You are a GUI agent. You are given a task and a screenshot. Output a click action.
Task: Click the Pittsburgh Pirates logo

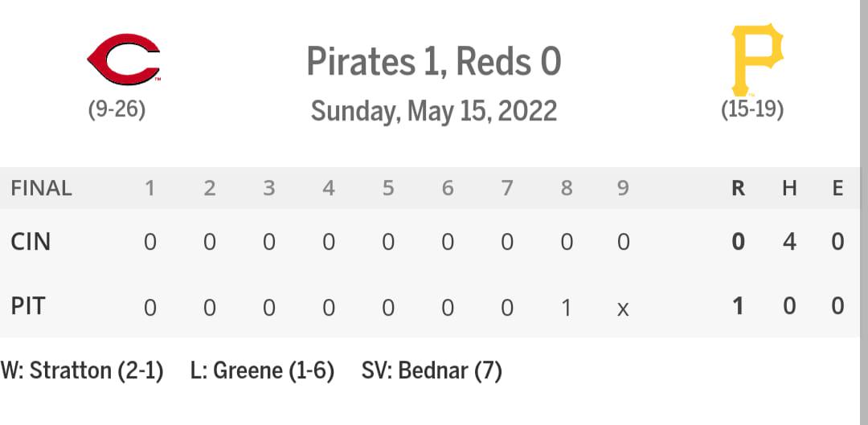coord(757,59)
